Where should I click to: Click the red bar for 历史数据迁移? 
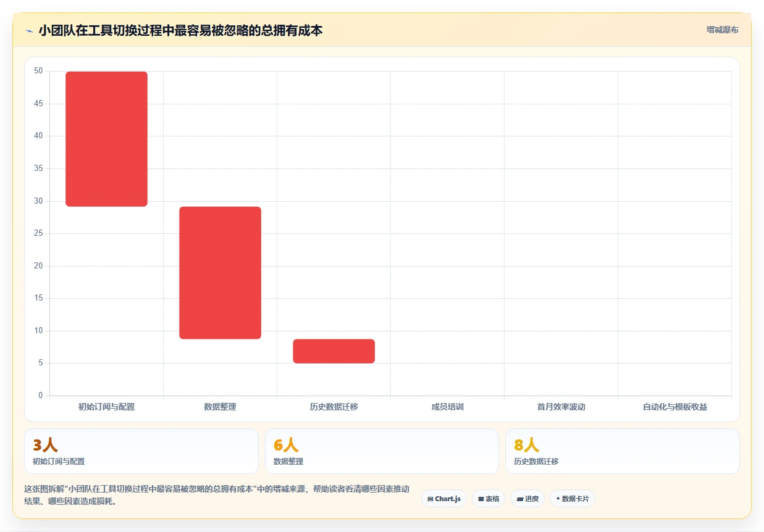tap(334, 351)
